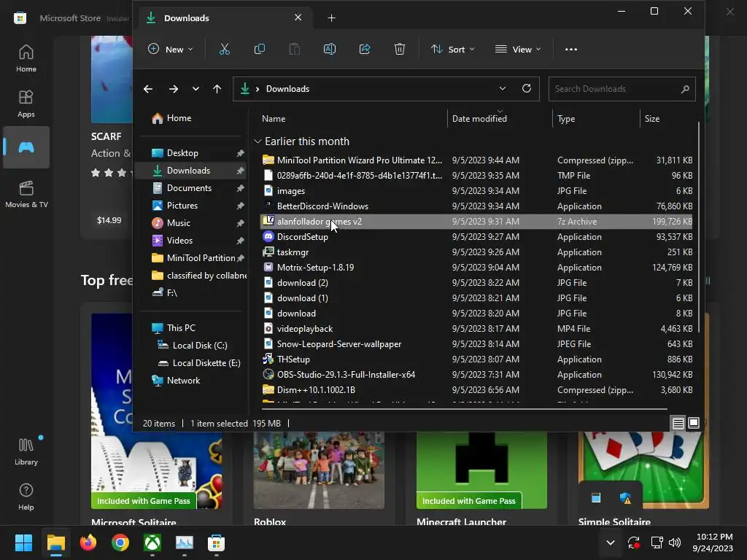Image resolution: width=747 pixels, height=560 pixels.
Task: Open the New item dropdown
Action: click(x=170, y=49)
